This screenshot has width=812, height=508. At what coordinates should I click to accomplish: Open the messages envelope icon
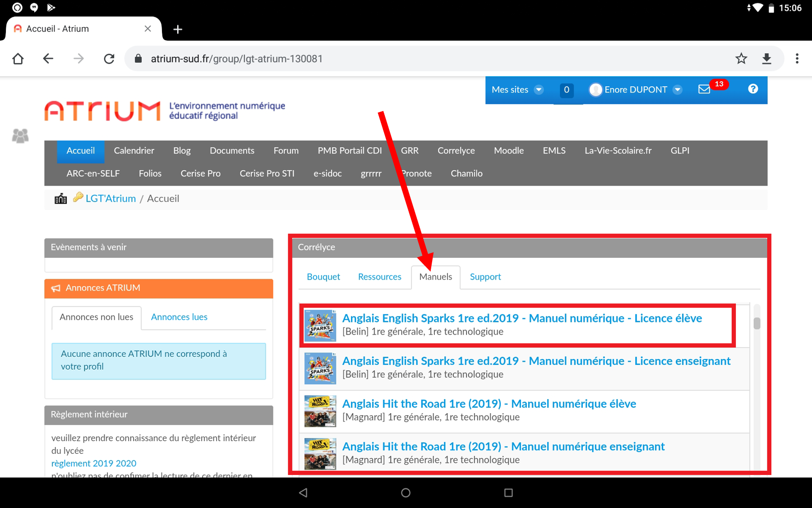(x=704, y=89)
